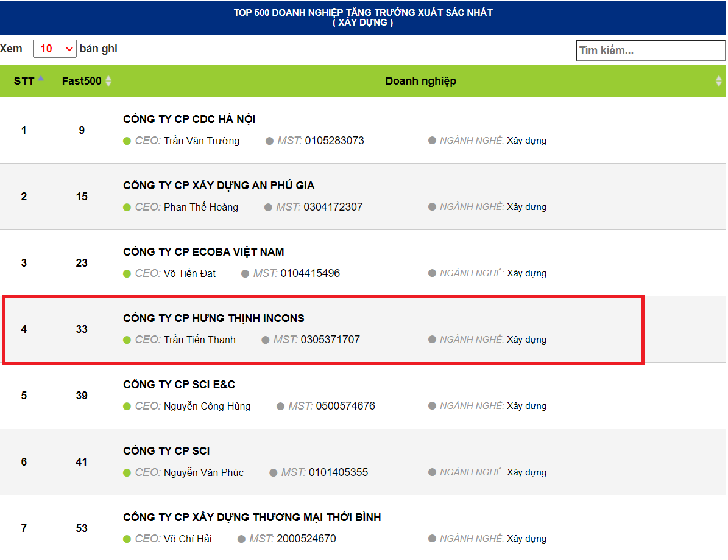Click Fast500 rank 41 cell
The height and width of the screenshot is (560, 728).
[82, 462]
